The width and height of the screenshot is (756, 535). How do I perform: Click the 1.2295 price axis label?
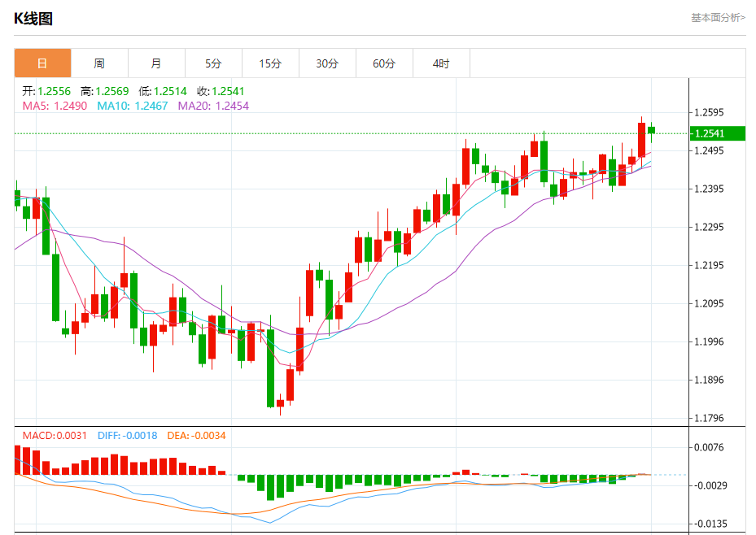[709, 227]
